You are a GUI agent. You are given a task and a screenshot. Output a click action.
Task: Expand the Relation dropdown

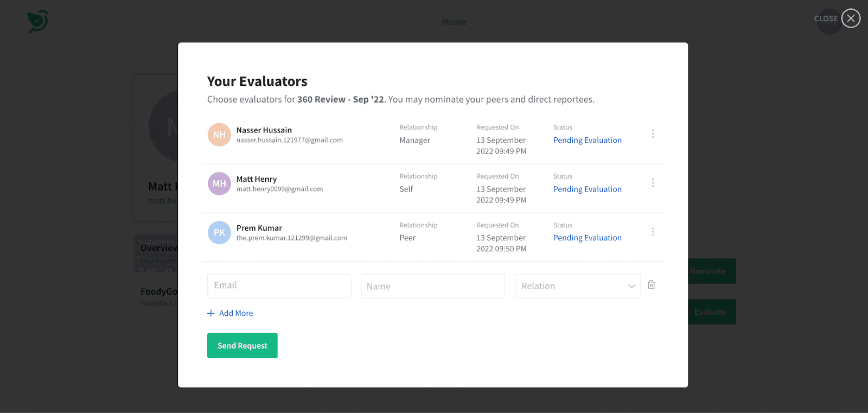(577, 286)
